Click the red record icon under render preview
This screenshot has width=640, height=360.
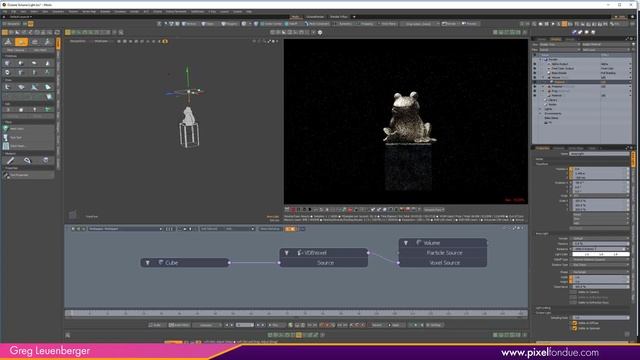point(293,210)
